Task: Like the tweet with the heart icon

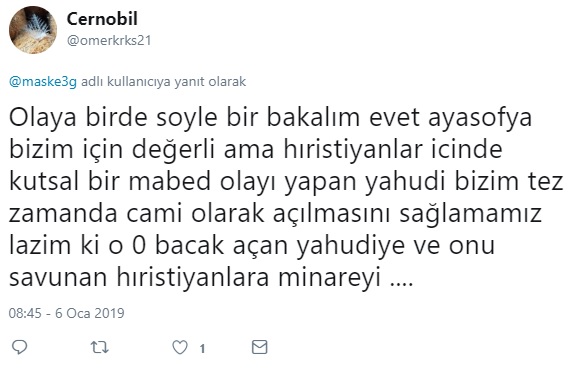Action: click(180, 347)
